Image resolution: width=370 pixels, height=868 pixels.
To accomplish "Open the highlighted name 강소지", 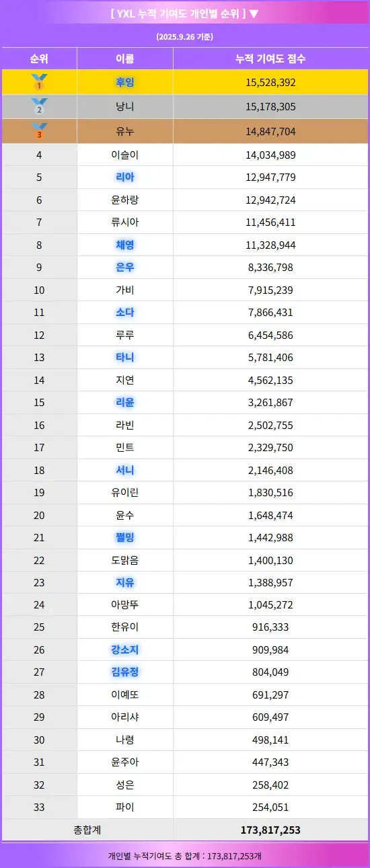I will 125,649.
